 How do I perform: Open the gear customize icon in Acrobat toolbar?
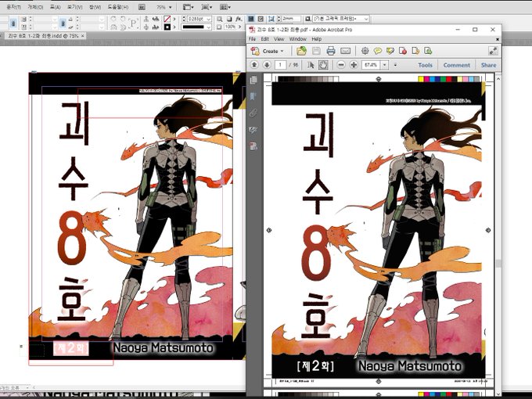point(365,51)
